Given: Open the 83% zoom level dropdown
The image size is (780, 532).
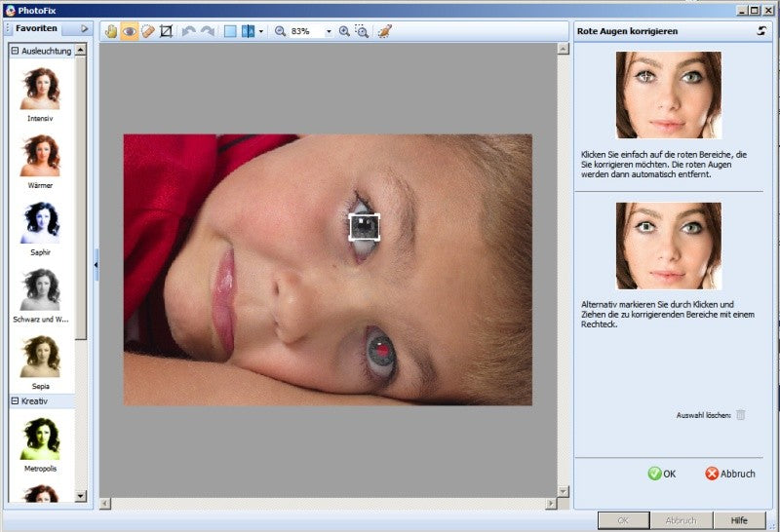Looking at the screenshot, I should 329,32.
